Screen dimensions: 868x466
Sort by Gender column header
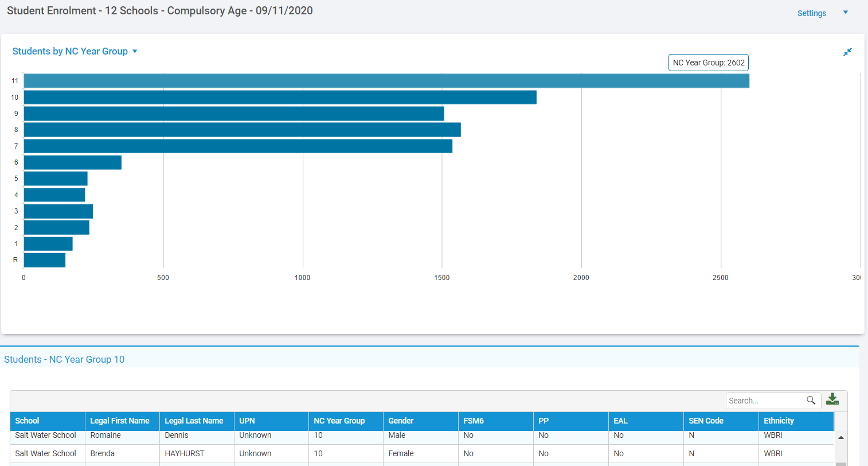point(401,421)
